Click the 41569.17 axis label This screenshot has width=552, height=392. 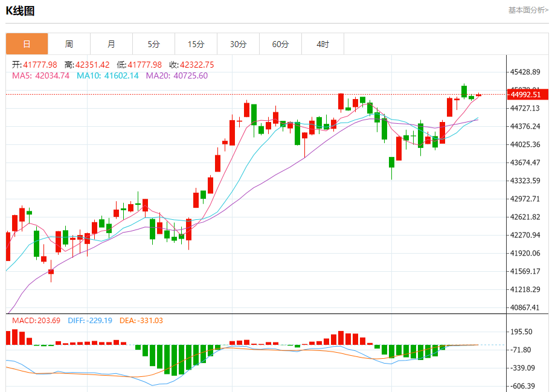coord(525,271)
